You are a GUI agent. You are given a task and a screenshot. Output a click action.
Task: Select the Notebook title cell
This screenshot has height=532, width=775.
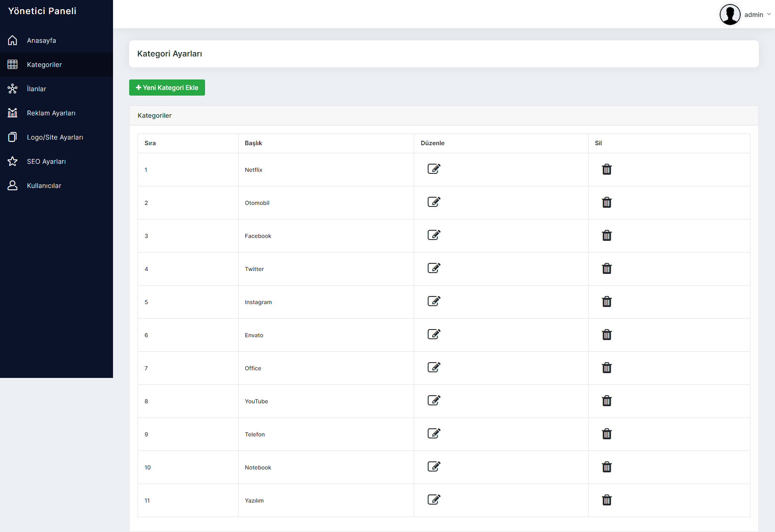point(326,467)
